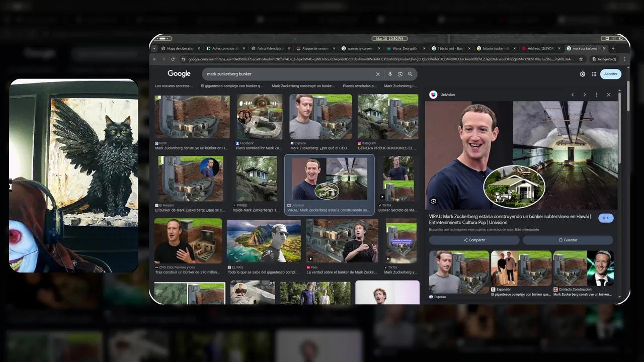This screenshot has height=362, width=644.
Task: Open the VIRAL Univision article title link
Action: [x=510, y=219]
